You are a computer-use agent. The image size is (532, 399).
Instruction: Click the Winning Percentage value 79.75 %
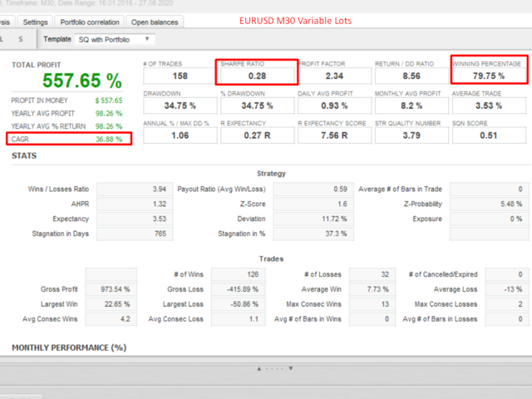pos(489,76)
